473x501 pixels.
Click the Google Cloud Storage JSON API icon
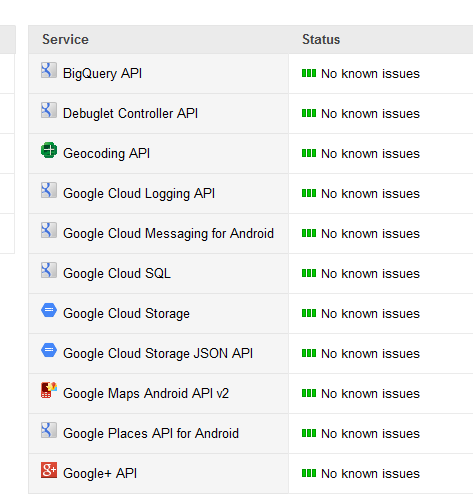49,350
